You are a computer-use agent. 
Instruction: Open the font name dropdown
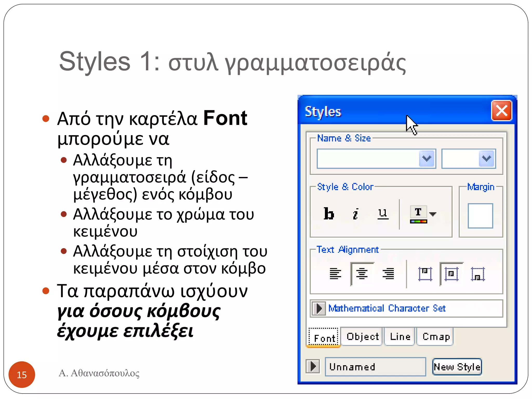pos(427,158)
